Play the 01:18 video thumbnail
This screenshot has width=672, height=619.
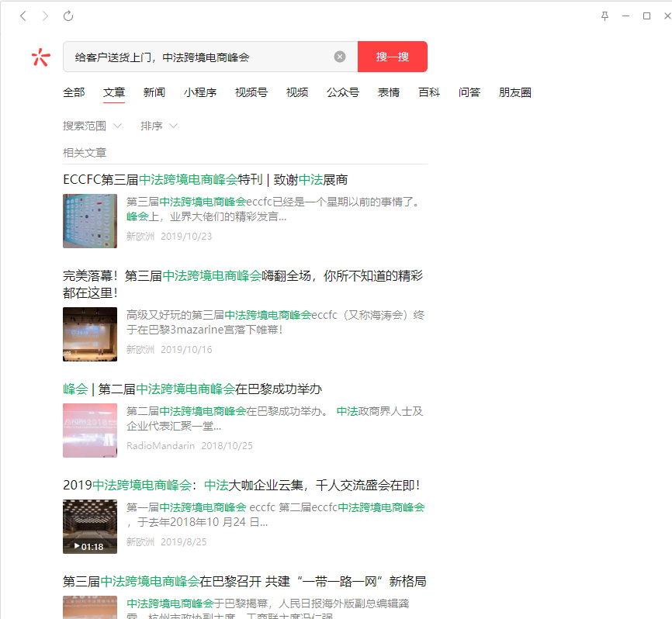pyautogui.click(x=90, y=527)
